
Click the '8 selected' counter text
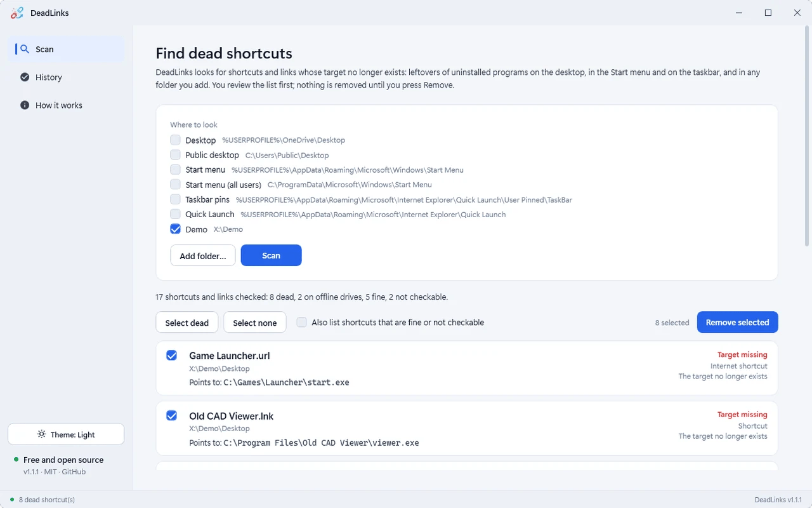[672, 323]
